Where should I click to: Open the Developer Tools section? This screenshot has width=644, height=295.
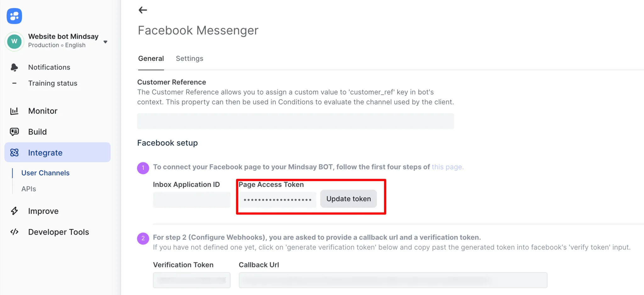pyautogui.click(x=58, y=232)
